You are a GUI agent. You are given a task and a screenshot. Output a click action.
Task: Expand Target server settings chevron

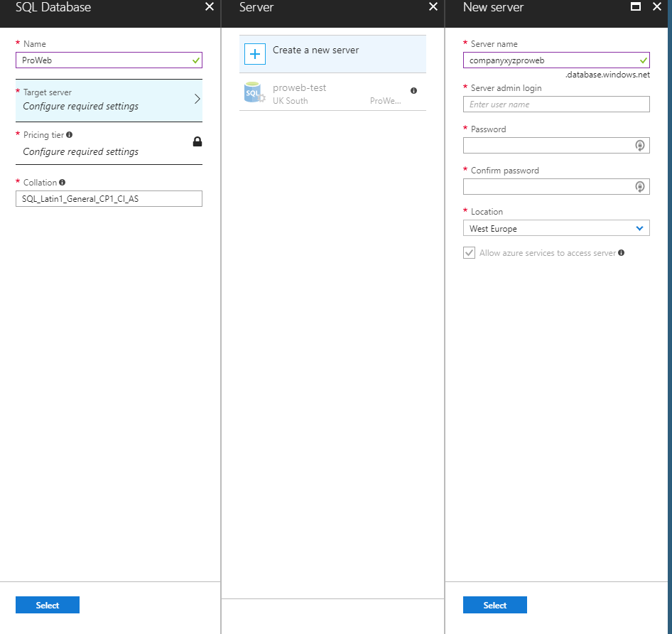tap(197, 99)
